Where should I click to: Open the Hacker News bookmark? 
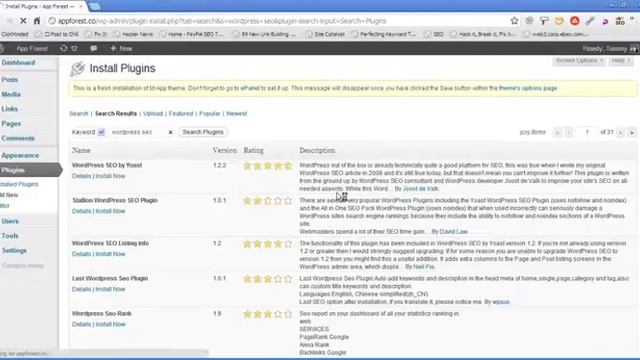[133, 34]
